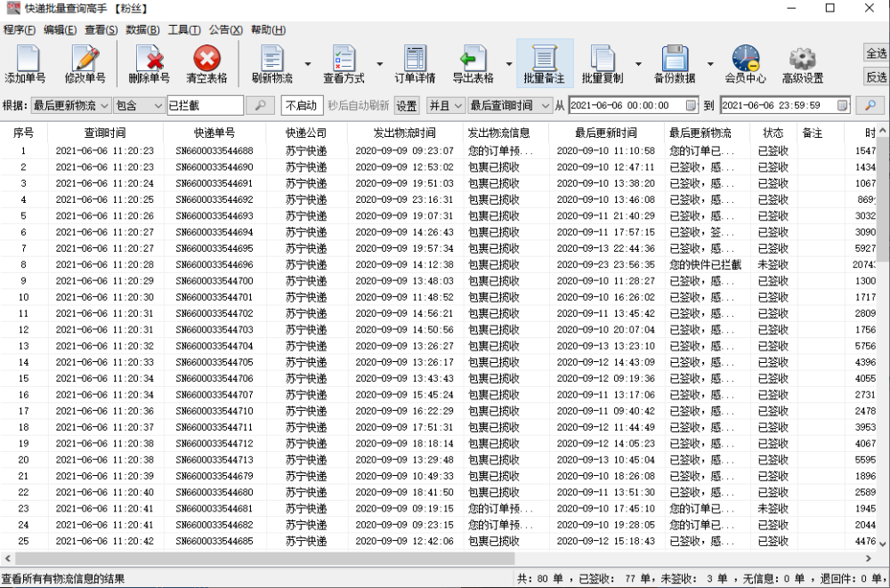
Task: Click the search magnifier after the end date
Action: (x=870, y=106)
